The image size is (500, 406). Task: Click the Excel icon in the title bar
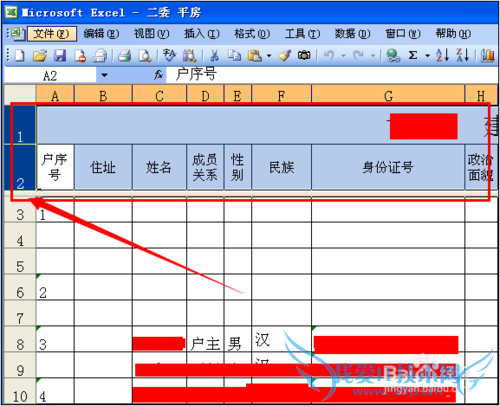pyautogui.click(x=12, y=13)
